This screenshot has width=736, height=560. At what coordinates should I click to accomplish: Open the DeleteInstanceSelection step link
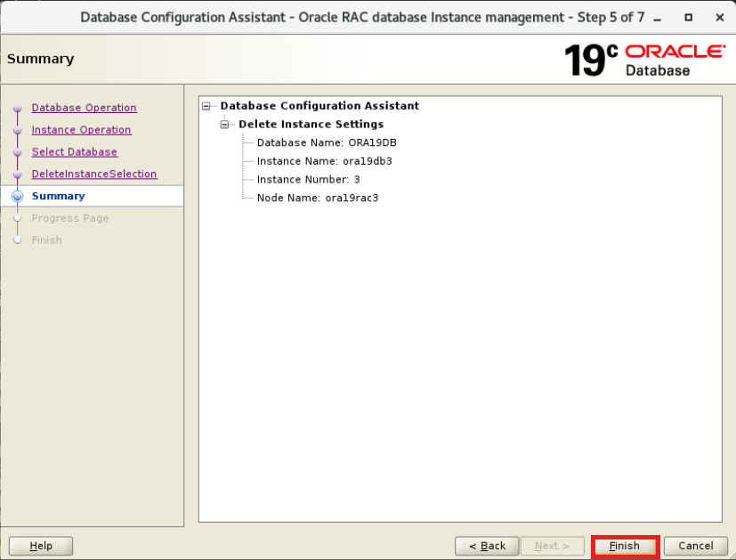click(x=93, y=174)
